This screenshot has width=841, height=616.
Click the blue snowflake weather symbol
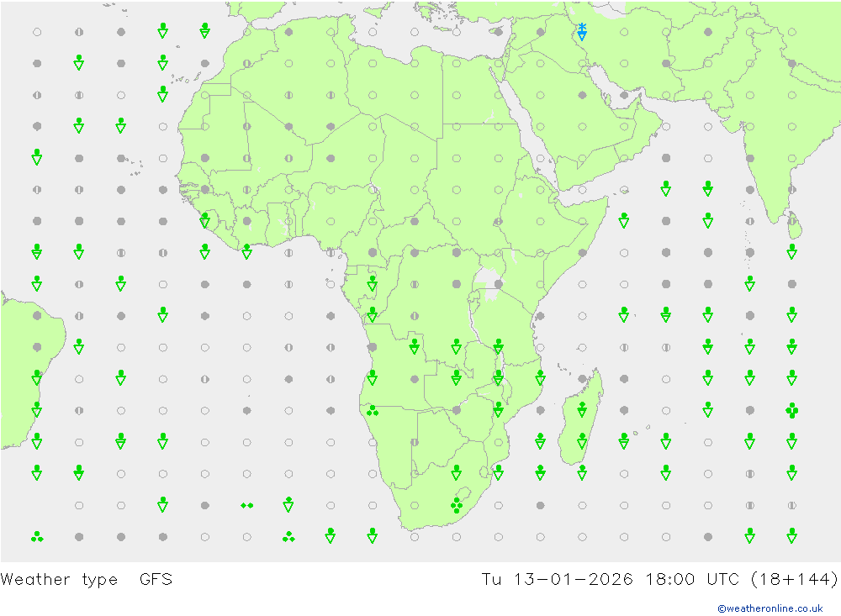(x=582, y=32)
